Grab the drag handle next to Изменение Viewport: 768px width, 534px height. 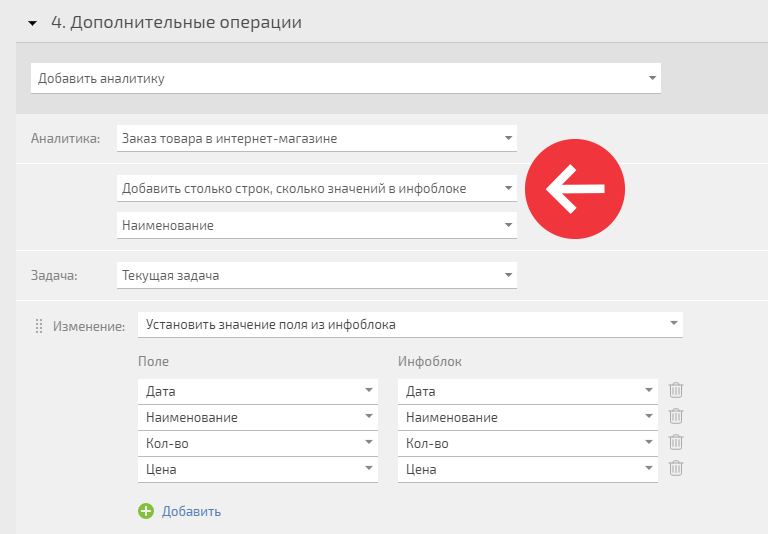(x=39, y=326)
